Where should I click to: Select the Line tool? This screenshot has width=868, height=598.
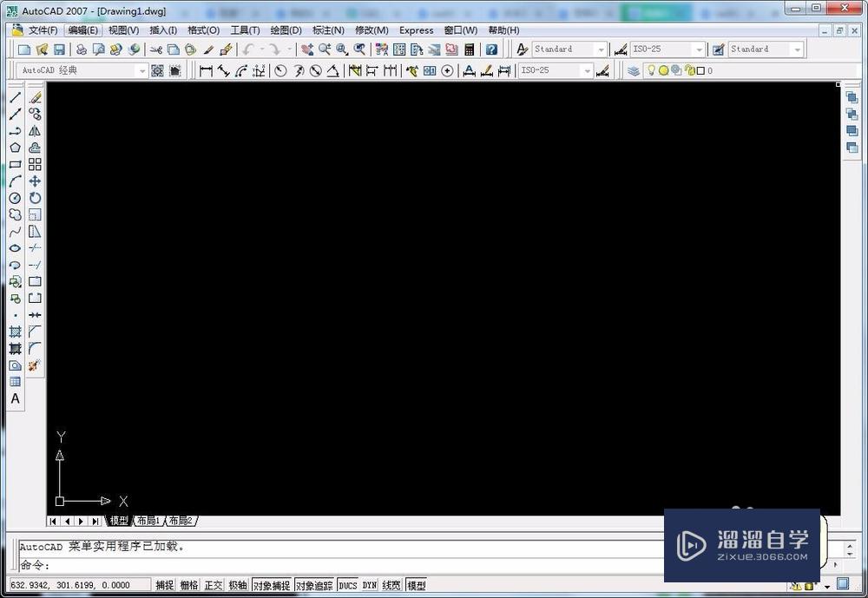tap(14, 96)
